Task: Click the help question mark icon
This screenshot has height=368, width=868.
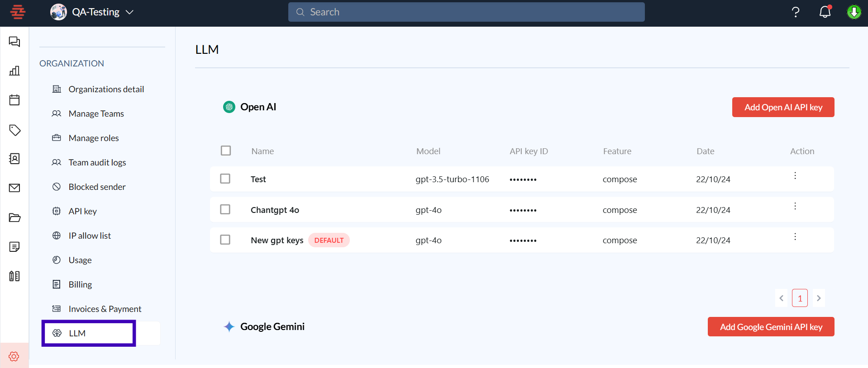Action: pos(795,12)
